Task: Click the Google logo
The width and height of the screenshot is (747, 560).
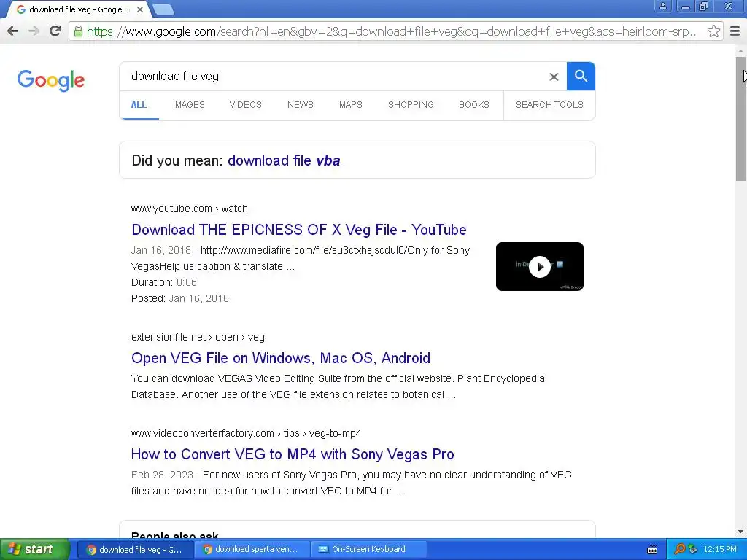Action: [x=51, y=80]
